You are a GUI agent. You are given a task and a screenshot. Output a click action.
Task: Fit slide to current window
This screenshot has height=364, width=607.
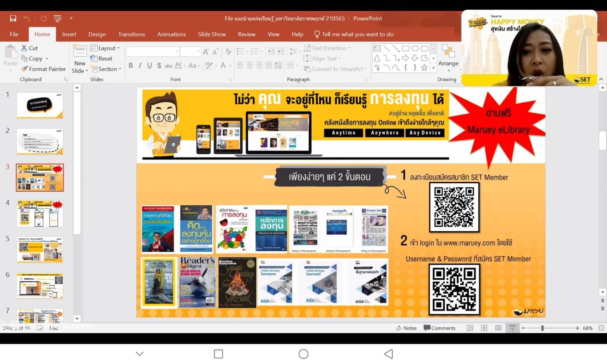(x=601, y=328)
